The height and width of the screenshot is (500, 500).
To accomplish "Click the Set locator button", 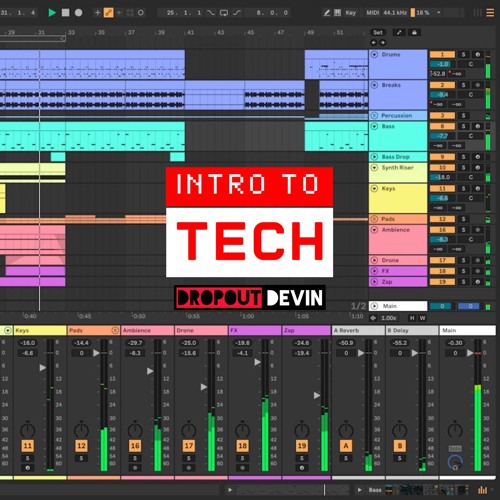I will 378,32.
